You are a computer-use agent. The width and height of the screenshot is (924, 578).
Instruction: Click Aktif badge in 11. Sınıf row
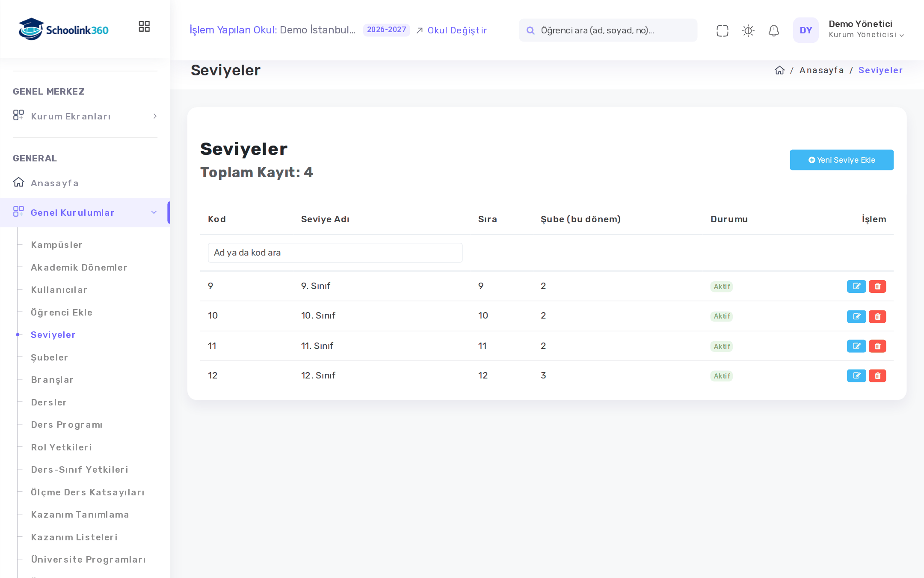point(722,346)
